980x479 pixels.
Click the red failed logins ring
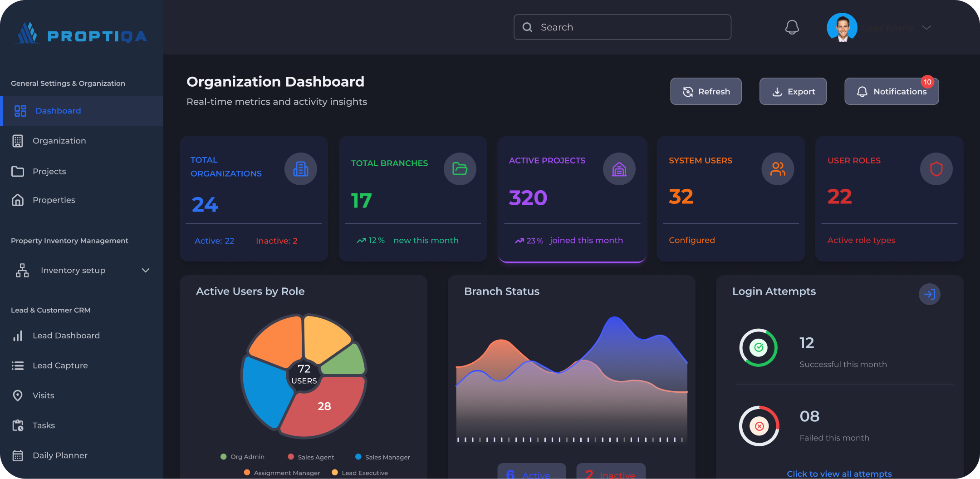[759, 426]
